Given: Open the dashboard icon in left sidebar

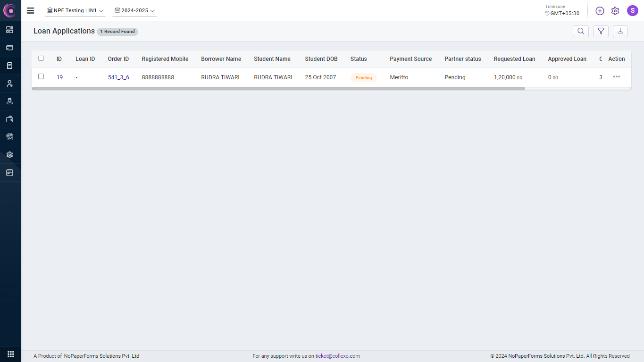Looking at the screenshot, I should [x=10, y=30].
